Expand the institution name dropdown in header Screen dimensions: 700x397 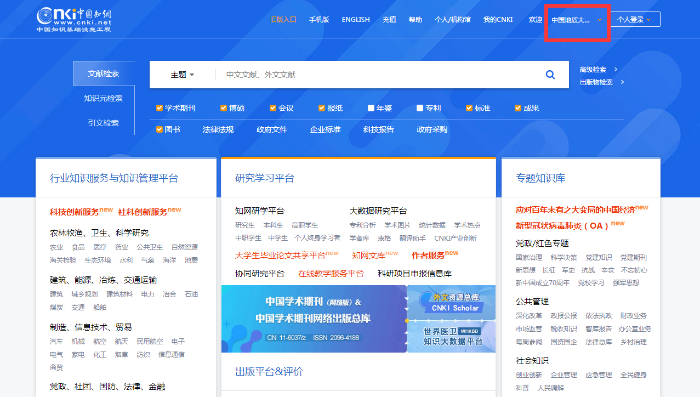576,20
